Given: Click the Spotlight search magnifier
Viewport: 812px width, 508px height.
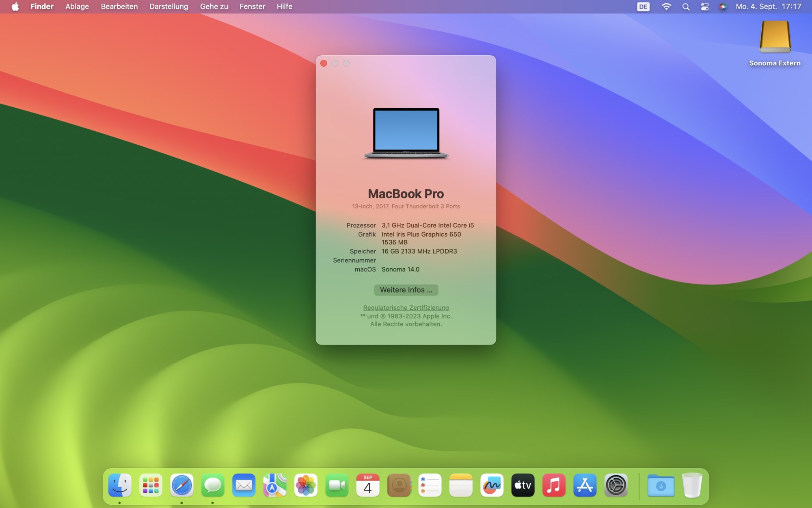Looking at the screenshot, I should point(686,7).
